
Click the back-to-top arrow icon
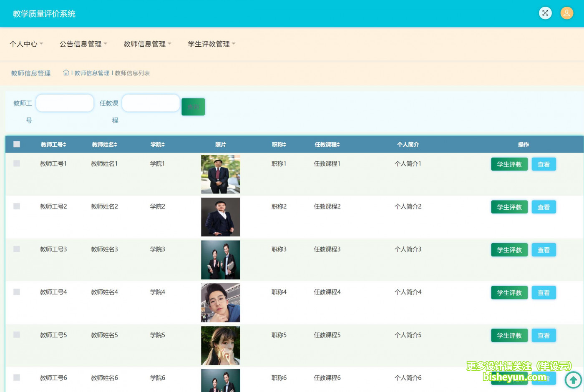pyautogui.click(x=573, y=380)
